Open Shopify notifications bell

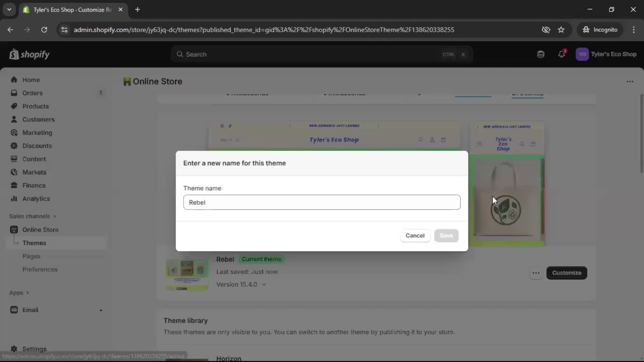[x=562, y=54]
